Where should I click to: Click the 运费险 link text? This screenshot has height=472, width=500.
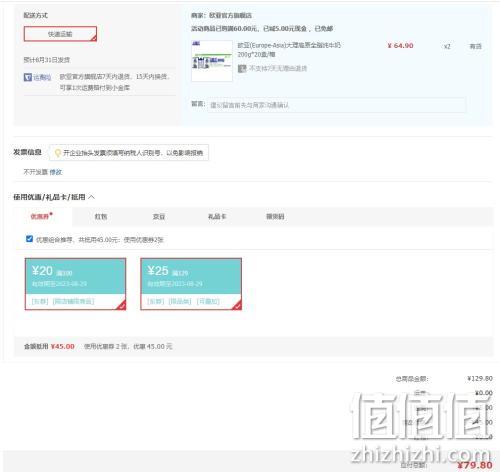click(42, 77)
